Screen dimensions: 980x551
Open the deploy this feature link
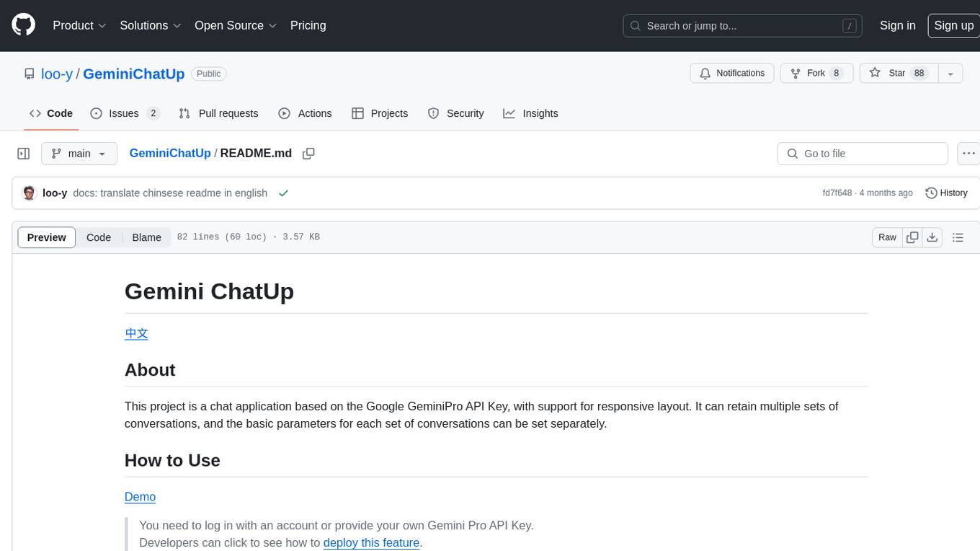[x=371, y=542]
